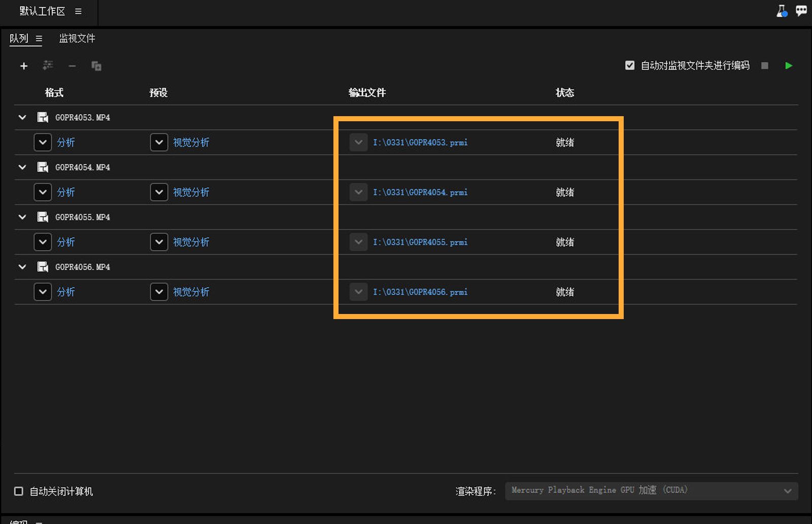This screenshot has height=524, width=812.
Task: Open preset dropdown for GOPR4054 output
Action: (x=159, y=192)
